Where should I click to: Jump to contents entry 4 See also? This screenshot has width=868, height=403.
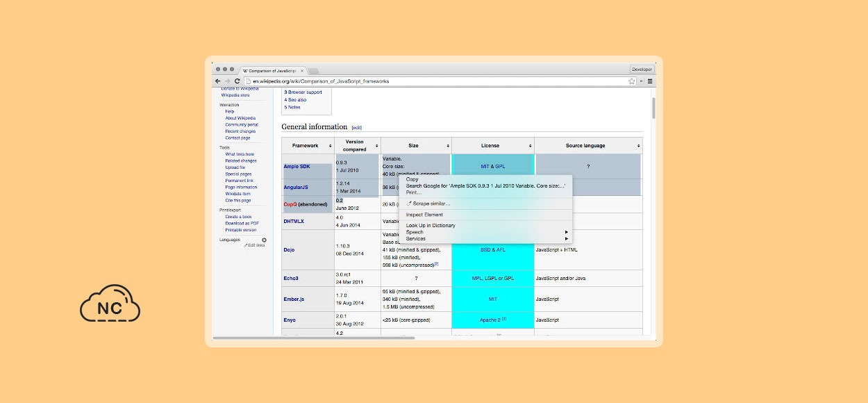click(295, 99)
